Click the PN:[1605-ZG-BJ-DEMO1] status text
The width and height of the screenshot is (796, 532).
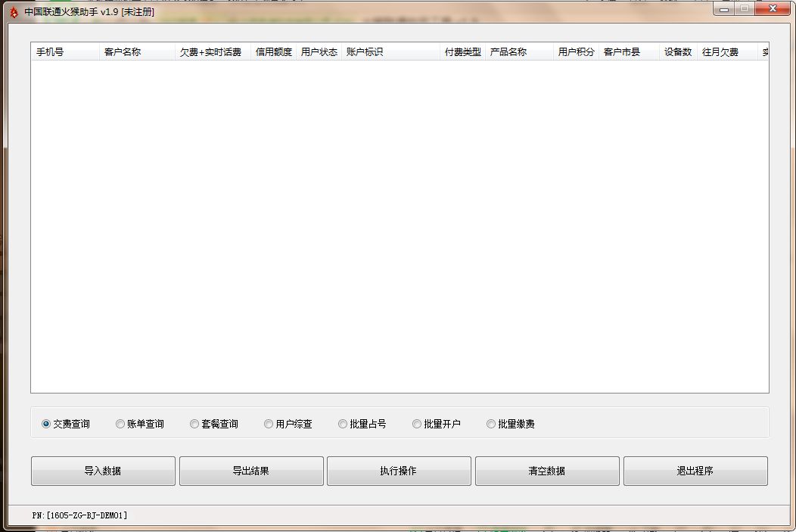(x=79, y=515)
